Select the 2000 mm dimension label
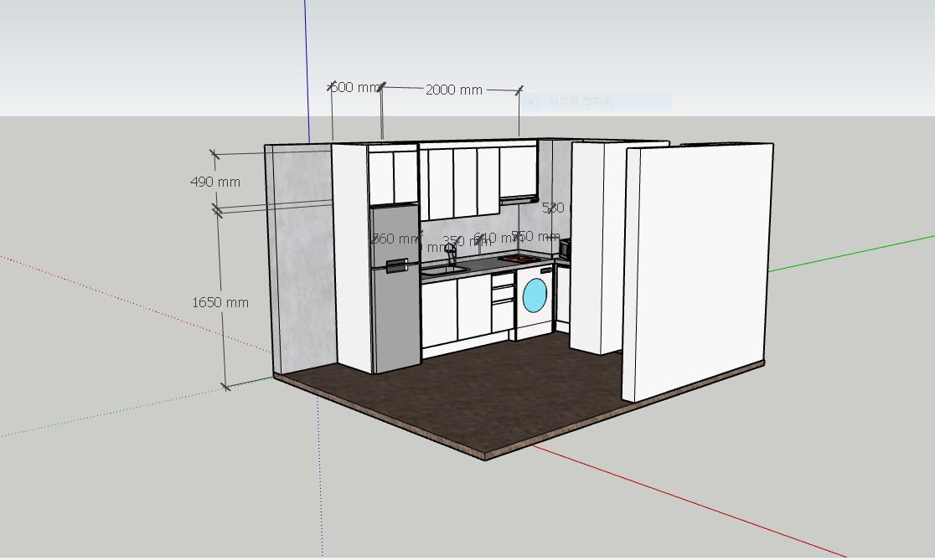 [454, 90]
